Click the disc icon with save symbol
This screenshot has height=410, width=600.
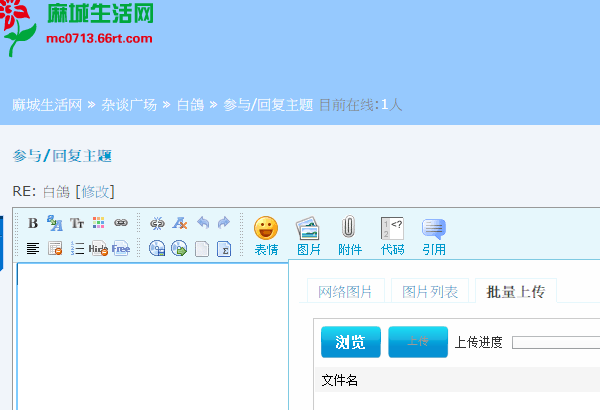click(157, 248)
